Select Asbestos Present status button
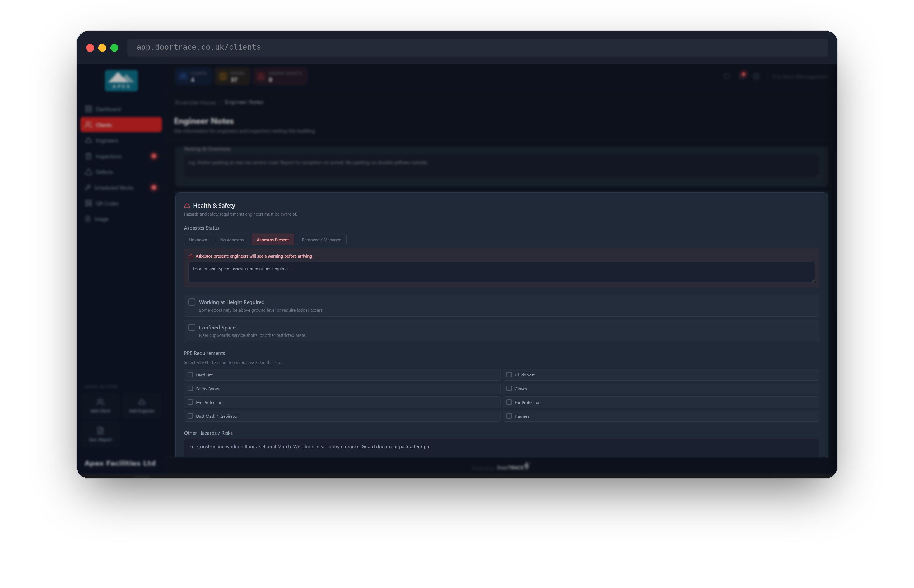Screen dimensions: 914x588 (x=273, y=239)
